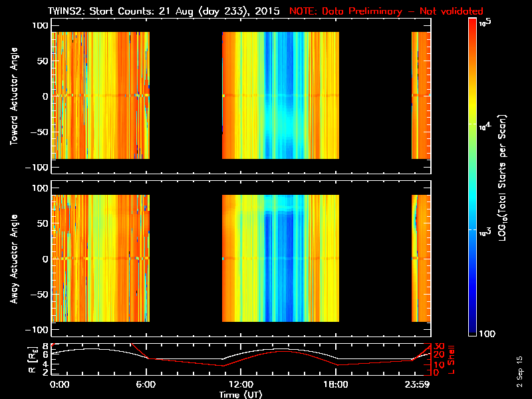Click the "-100" tick of the Toward panel

(x=37, y=168)
